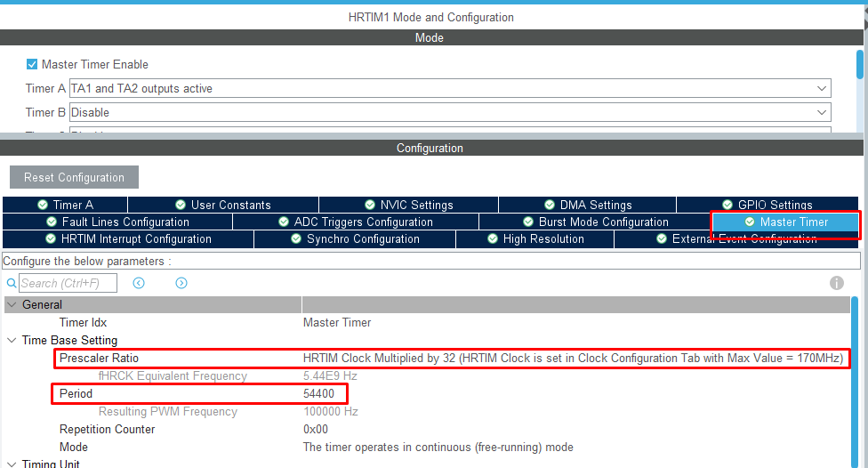Click the fHRCK Equivalent Frequency row
Viewport: 868px width, 468px height.
point(426,375)
